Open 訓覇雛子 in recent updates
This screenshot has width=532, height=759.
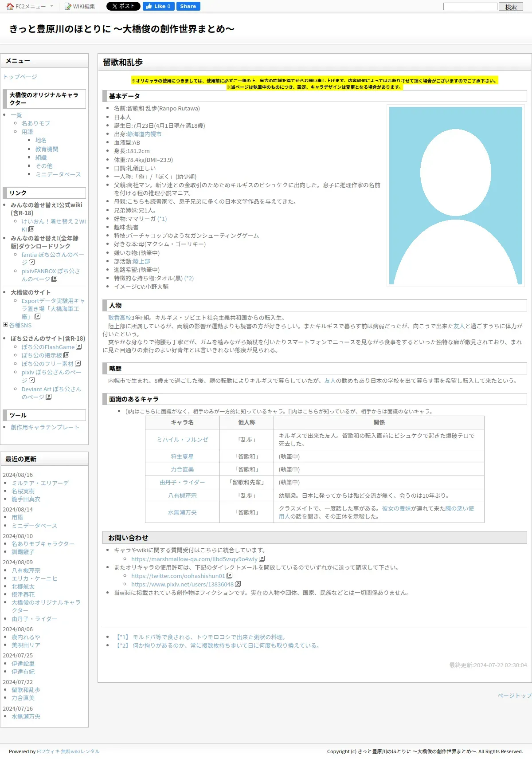pos(23,552)
